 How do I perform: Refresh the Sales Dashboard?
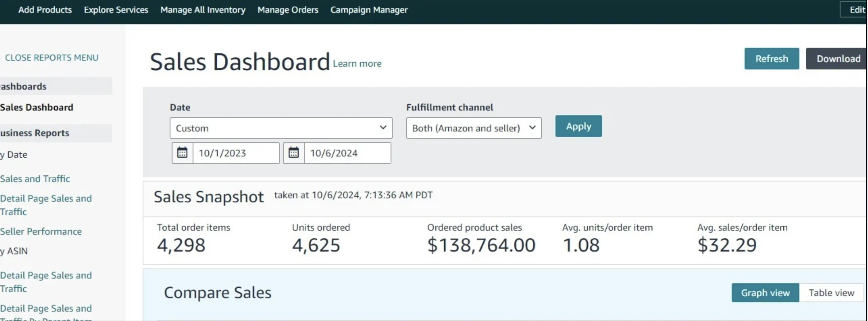coord(771,59)
